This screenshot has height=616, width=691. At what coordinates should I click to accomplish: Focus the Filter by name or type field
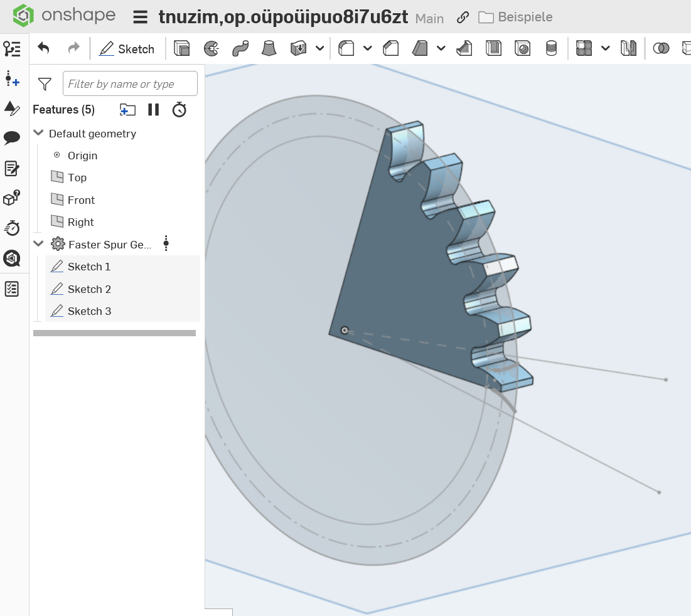[x=130, y=83]
